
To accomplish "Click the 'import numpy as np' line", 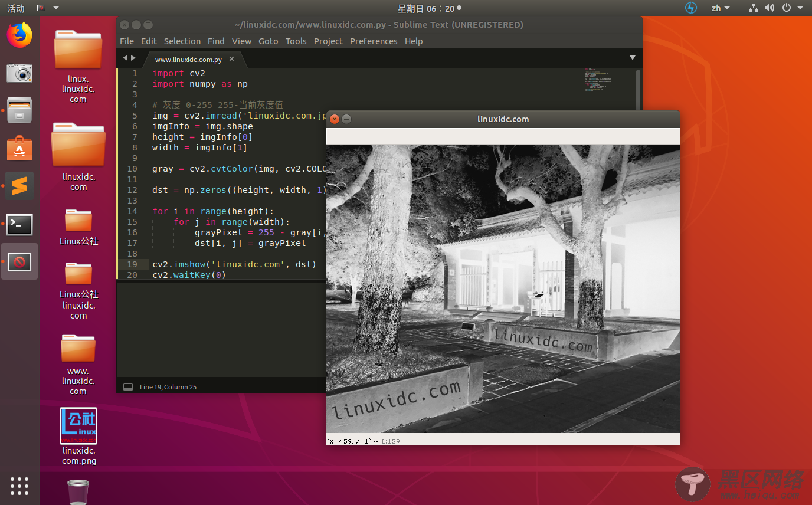I will click(x=200, y=84).
